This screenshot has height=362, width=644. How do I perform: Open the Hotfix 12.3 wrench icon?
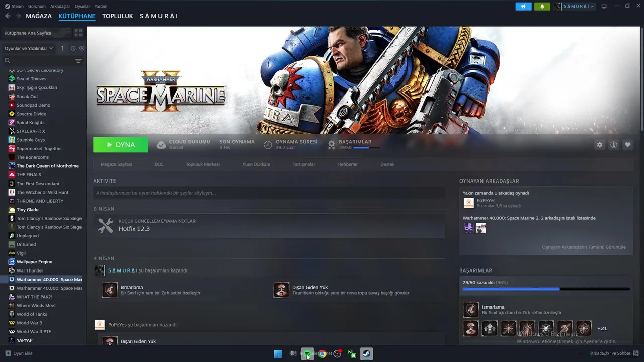[x=105, y=225]
